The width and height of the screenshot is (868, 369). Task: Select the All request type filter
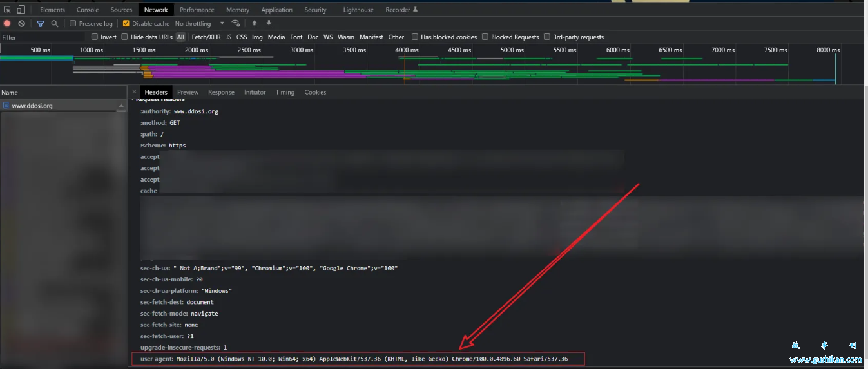click(x=180, y=37)
